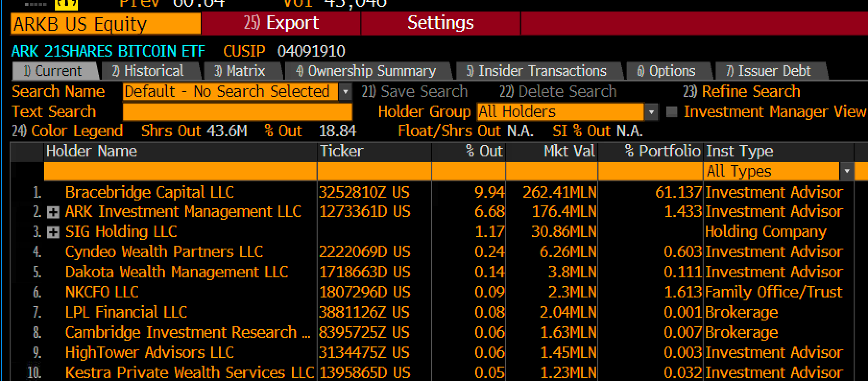Click the Holder Name filter field
The image size is (868, 381).
click(180, 171)
